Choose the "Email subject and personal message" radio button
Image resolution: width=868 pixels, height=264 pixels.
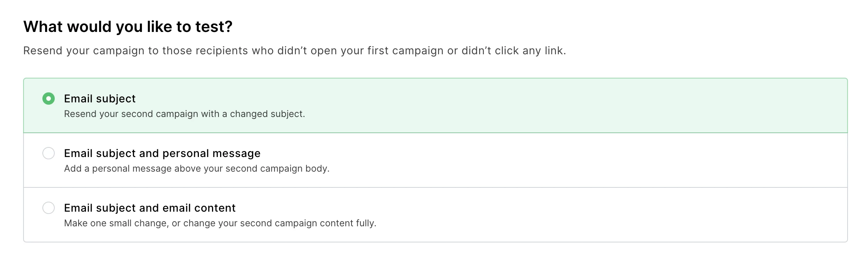click(x=49, y=154)
